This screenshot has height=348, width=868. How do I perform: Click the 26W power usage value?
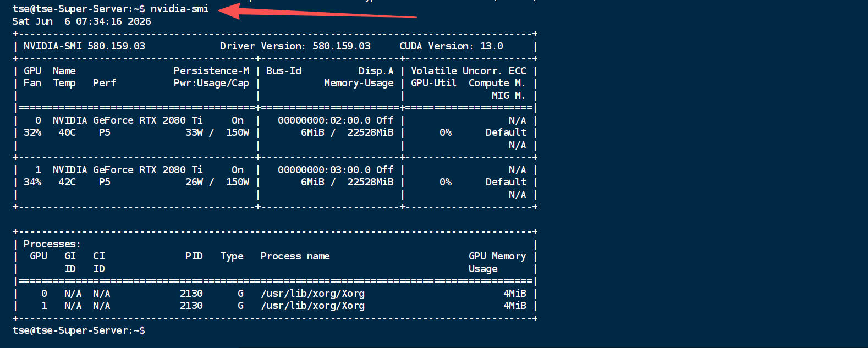coord(194,182)
